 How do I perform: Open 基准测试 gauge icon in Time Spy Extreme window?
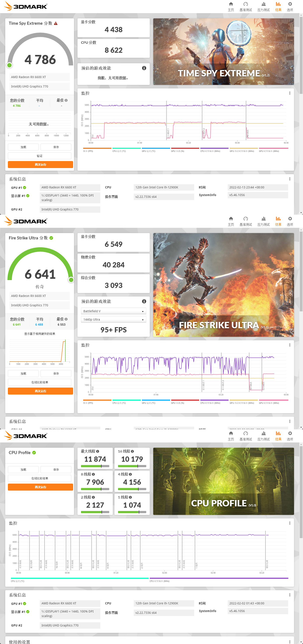point(245,4)
